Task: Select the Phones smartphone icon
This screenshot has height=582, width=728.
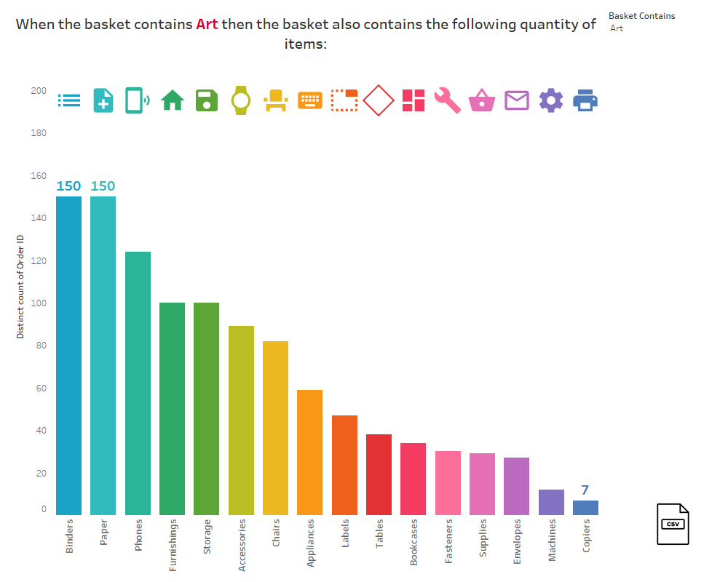Action: click(x=137, y=100)
